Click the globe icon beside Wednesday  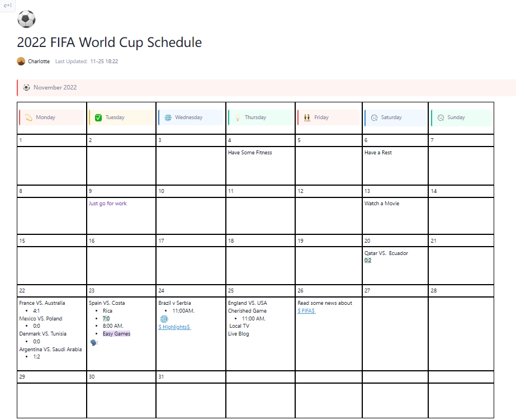coord(168,117)
